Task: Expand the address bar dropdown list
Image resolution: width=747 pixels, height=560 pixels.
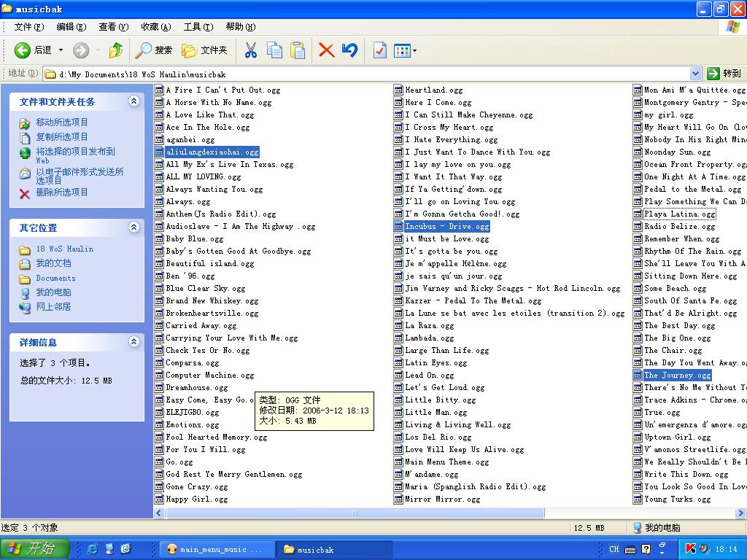Action: (x=695, y=74)
